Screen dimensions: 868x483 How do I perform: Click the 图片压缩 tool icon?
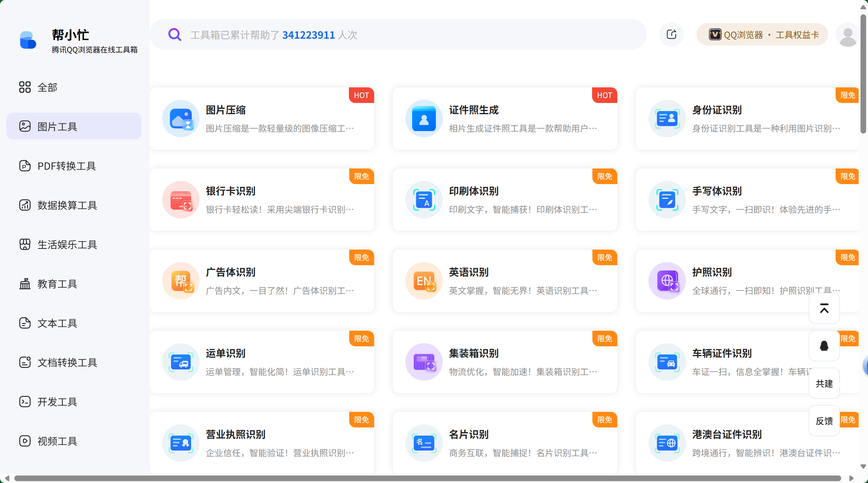181,118
